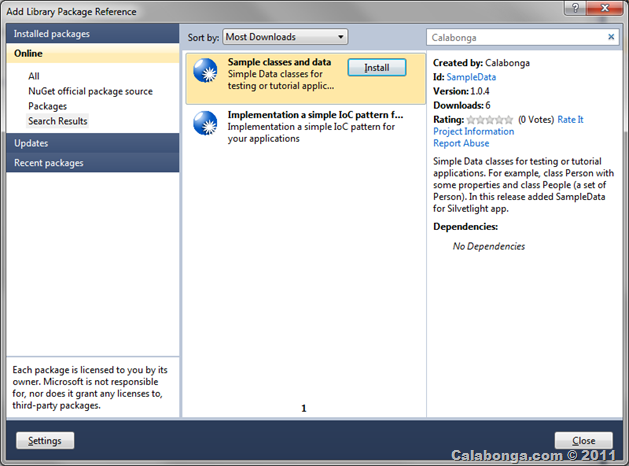Open the Updates section
Viewport: 629px width, 466px height.
coord(93,143)
